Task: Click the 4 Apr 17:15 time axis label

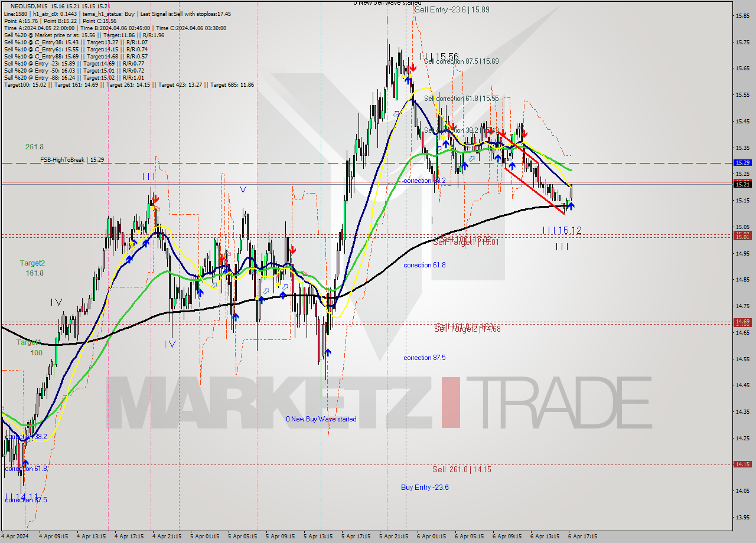Action: coord(129,537)
